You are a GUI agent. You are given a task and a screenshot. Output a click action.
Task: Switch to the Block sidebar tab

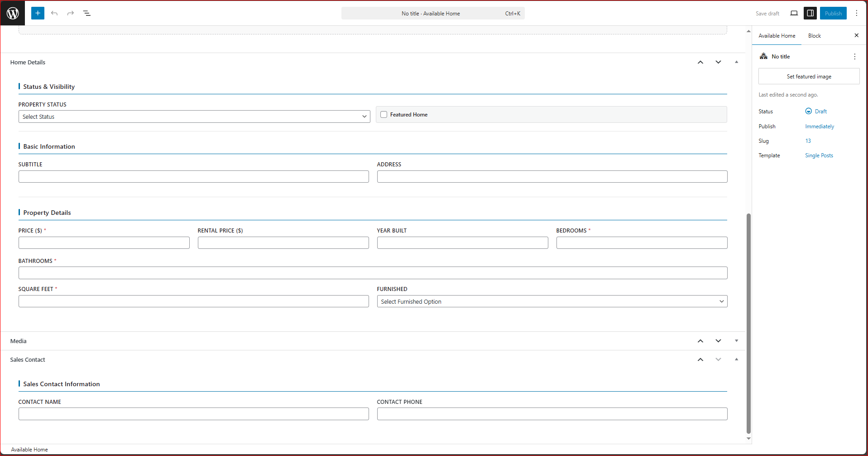point(814,36)
